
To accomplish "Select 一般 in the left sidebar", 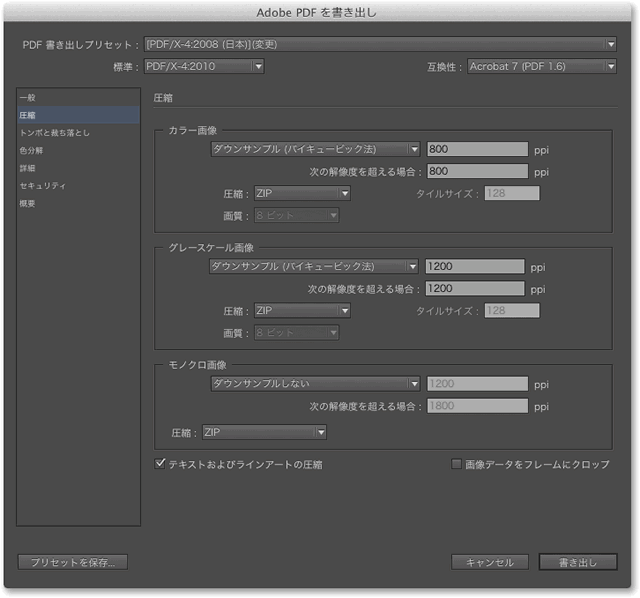I will (x=27, y=97).
